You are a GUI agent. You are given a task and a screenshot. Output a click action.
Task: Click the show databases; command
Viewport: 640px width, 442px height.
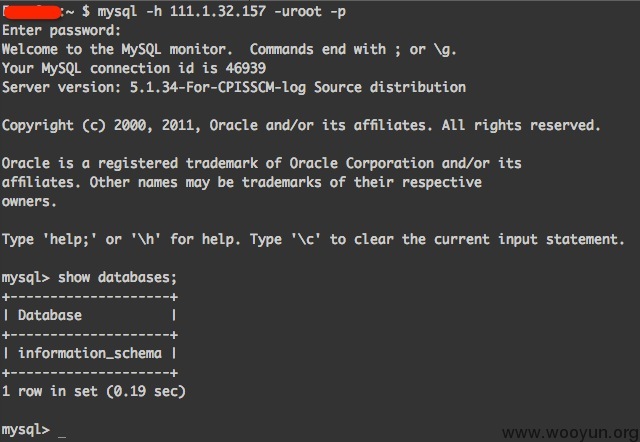118,278
